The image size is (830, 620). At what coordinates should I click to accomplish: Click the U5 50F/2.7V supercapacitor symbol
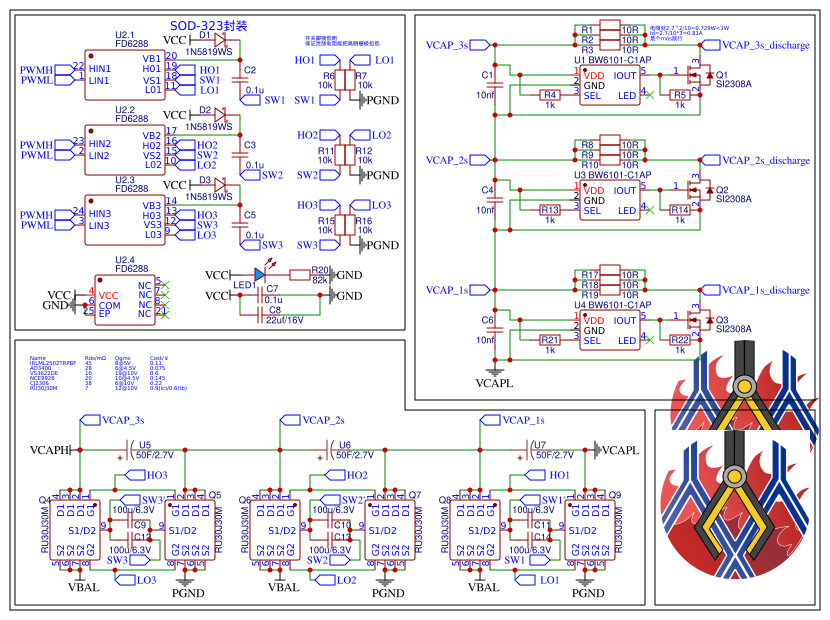128,449
